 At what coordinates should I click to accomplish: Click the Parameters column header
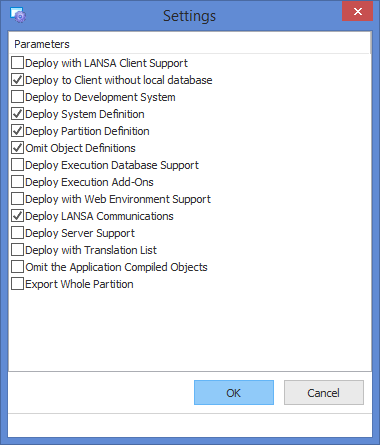189,44
